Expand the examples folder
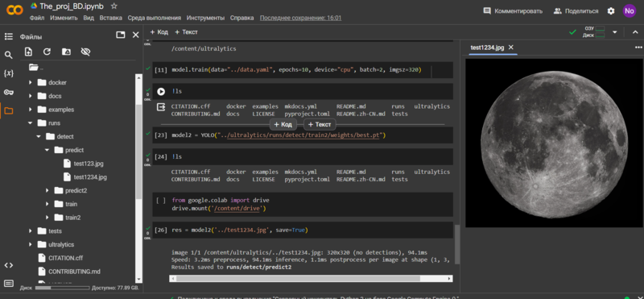 31,110
